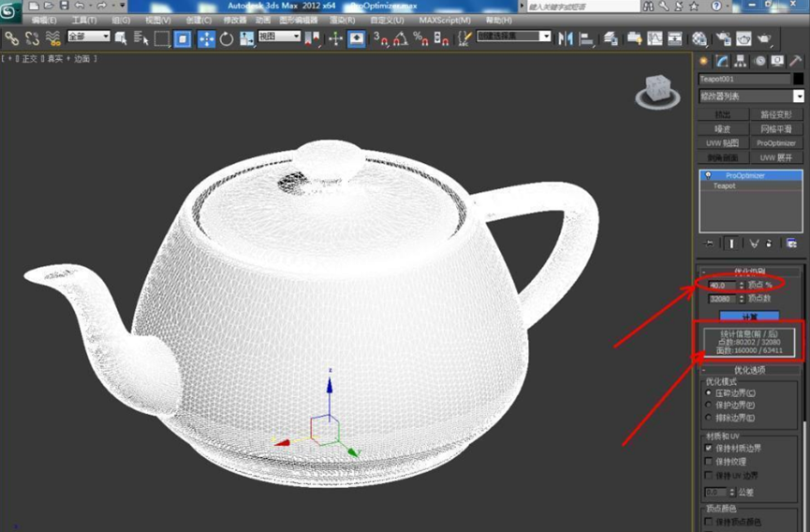Select the Select and Link chain tool
810x532 pixels.
(x=12, y=38)
